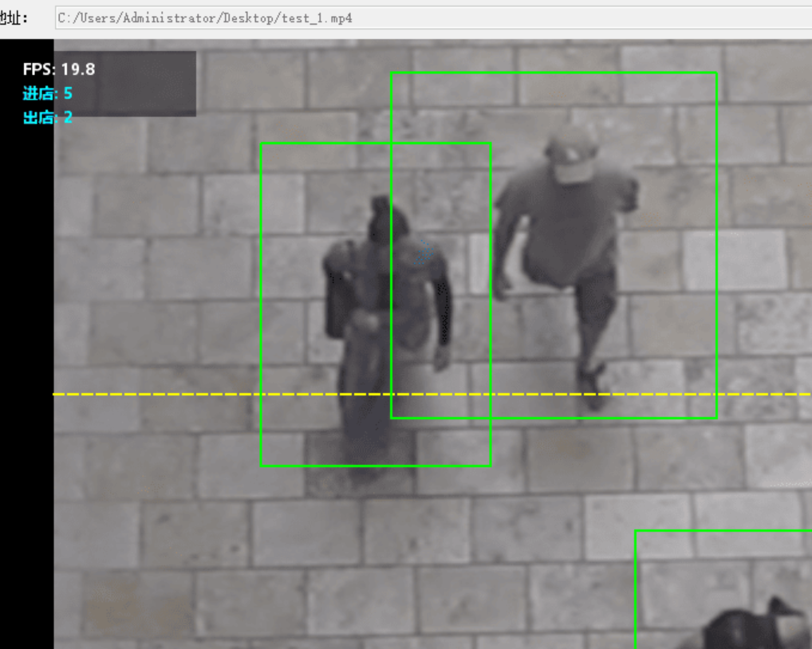
Task: Click the bottom edge of the backpack person's box
Action: (x=375, y=465)
